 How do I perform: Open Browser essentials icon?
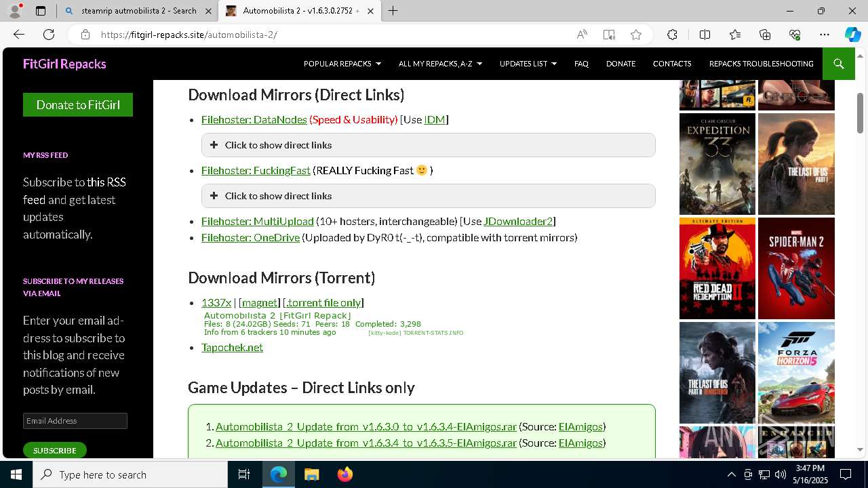pos(795,35)
